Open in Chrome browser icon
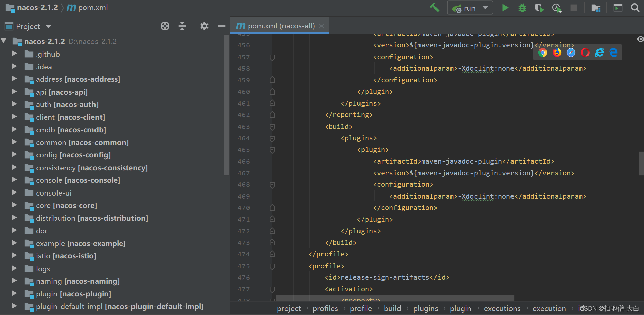This screenshot has width=644, height=315. point(543,53)
